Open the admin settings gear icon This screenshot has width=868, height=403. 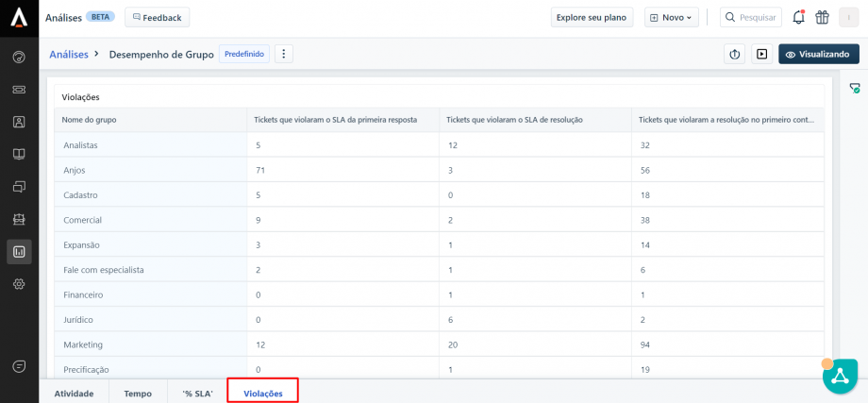coord(19,284)
